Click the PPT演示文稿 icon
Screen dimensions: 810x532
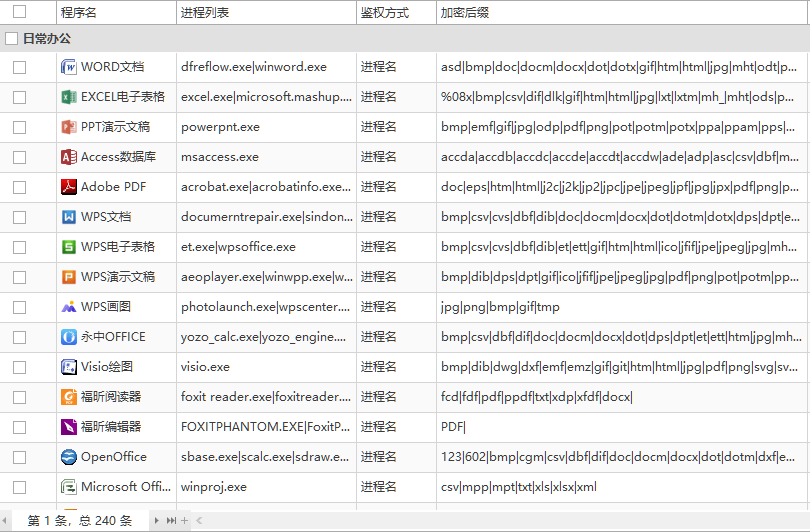[x=69, y=127]
